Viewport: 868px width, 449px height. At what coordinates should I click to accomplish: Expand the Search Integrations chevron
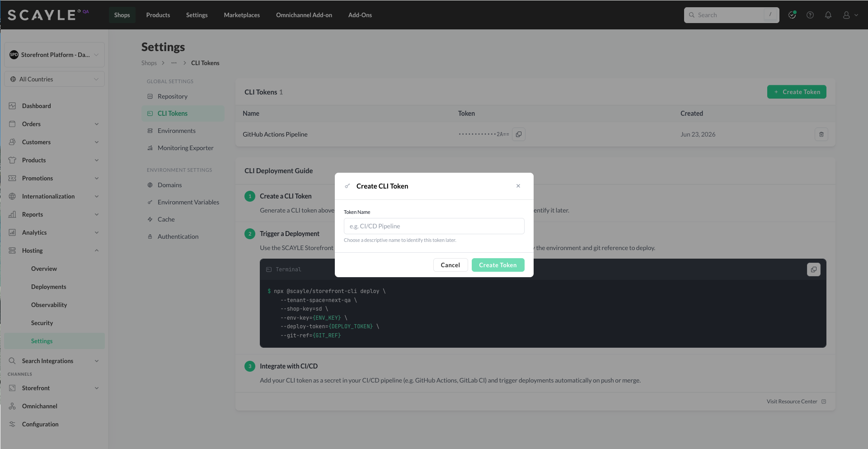[x=97, y=361]
